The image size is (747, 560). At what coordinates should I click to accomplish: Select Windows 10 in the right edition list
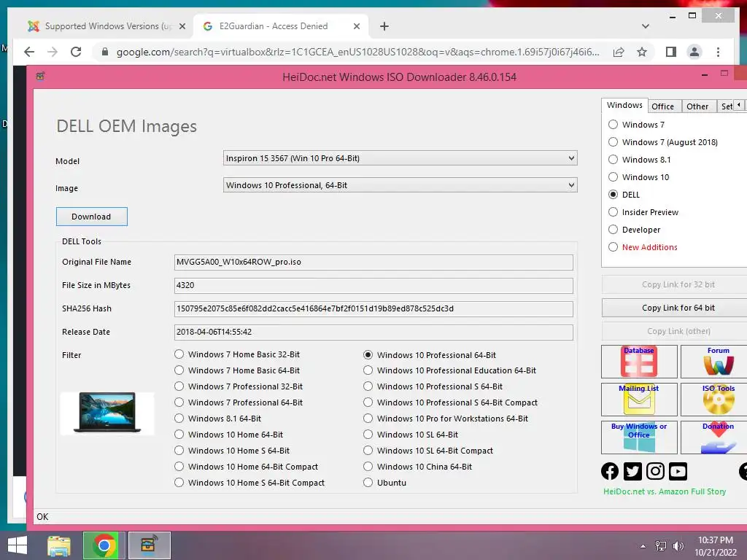(x=638, y=177)
